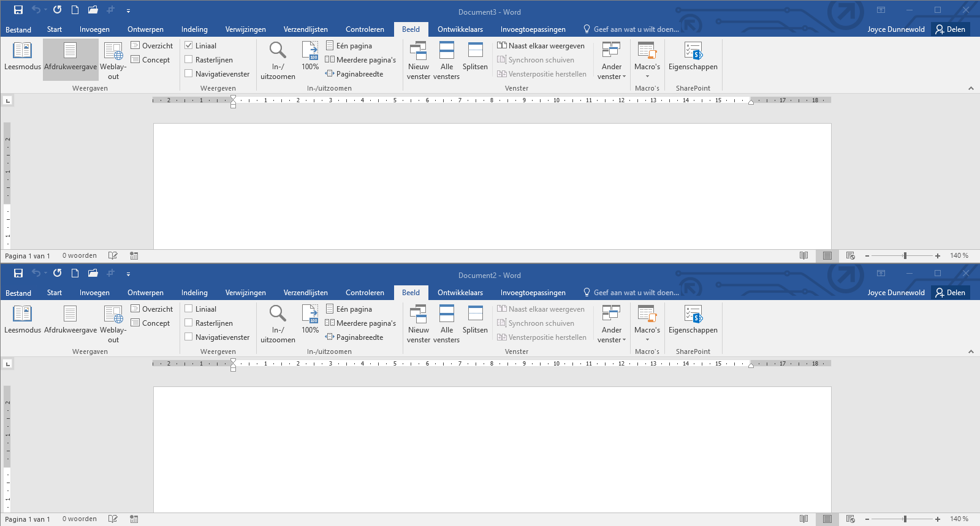Select Afdrukweergave in the Document2 window
Viewport: 980px width, 526px height.
(x=70, y=320)
